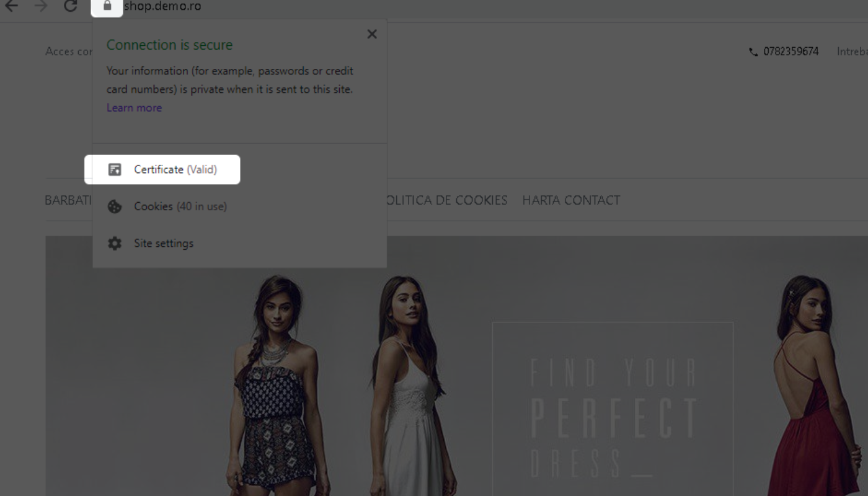Open POLITICA DE COOKIES nav item
This screenshot has height=496, width=868.
point(447,200)
